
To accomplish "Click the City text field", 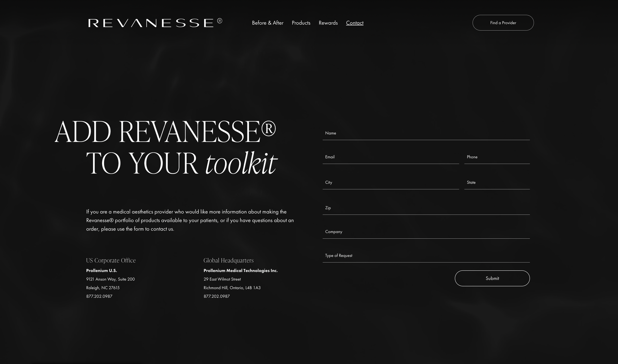I will pos(390,183).
